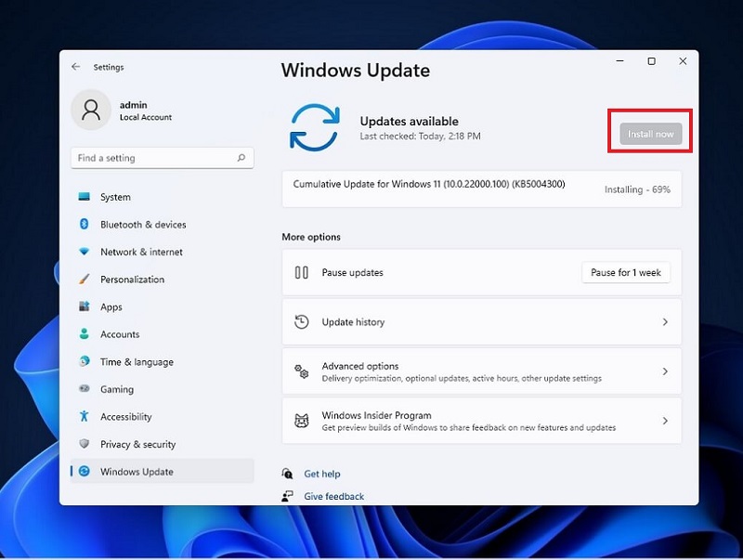Screen dimensions: 743x560
Task: Click the Installing - 69% status text
Action: (637, 189)
